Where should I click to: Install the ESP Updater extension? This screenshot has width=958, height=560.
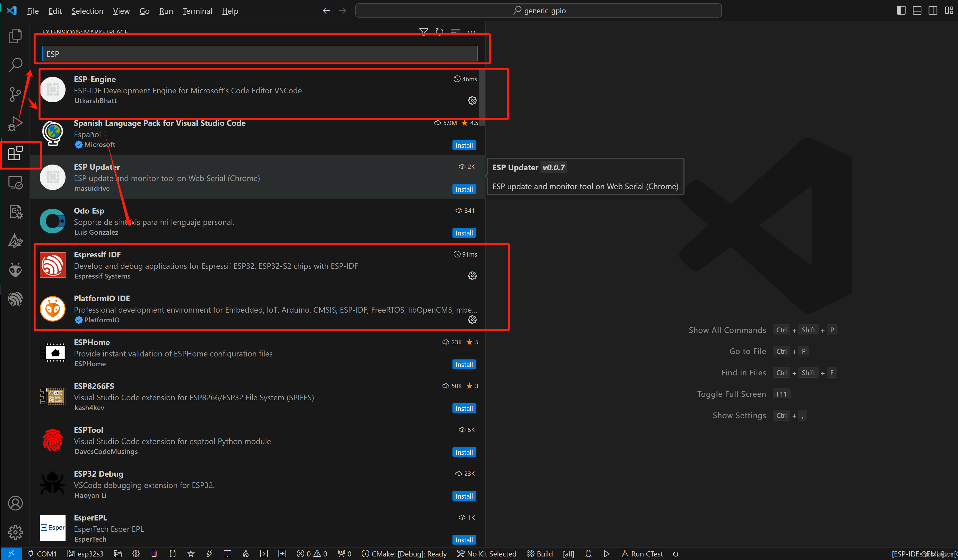465,189
